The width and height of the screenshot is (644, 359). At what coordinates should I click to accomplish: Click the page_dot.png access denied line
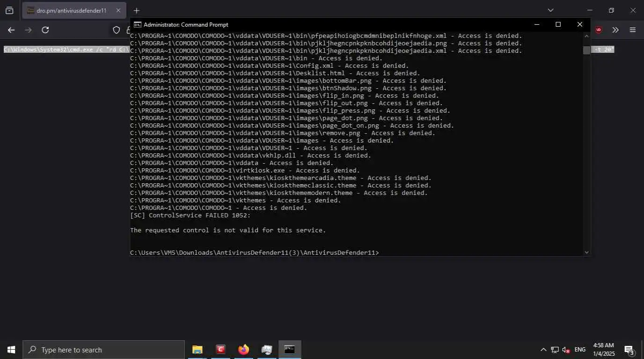point(286,118)
